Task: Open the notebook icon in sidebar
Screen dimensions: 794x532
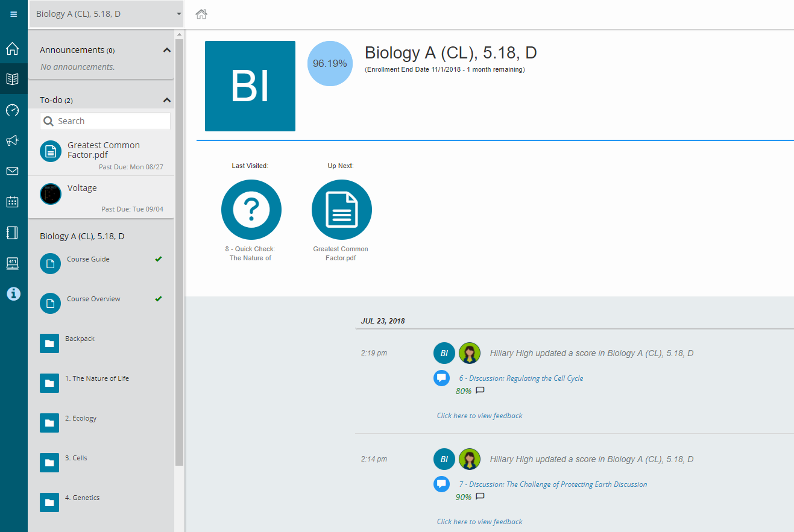Action: tap(13, 233)
